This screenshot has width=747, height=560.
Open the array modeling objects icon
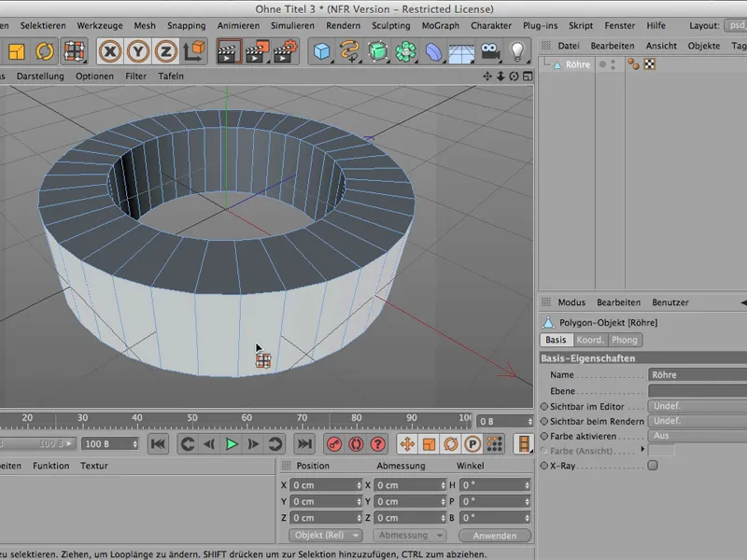click(406, 51)
